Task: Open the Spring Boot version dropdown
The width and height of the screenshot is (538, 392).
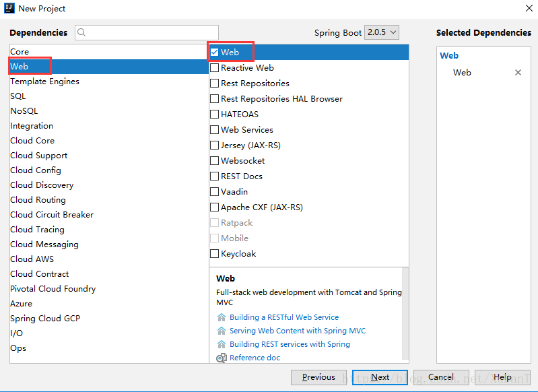Action: 382,32
